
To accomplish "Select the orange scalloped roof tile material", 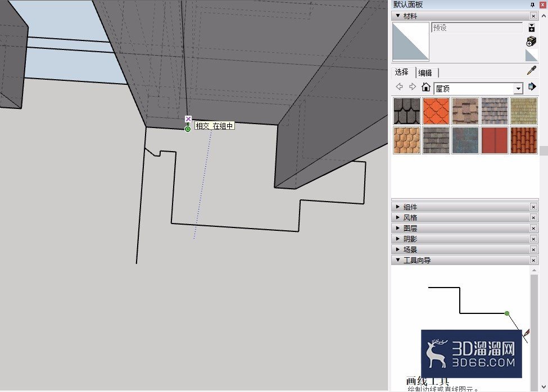I will [x=436, y=111].
